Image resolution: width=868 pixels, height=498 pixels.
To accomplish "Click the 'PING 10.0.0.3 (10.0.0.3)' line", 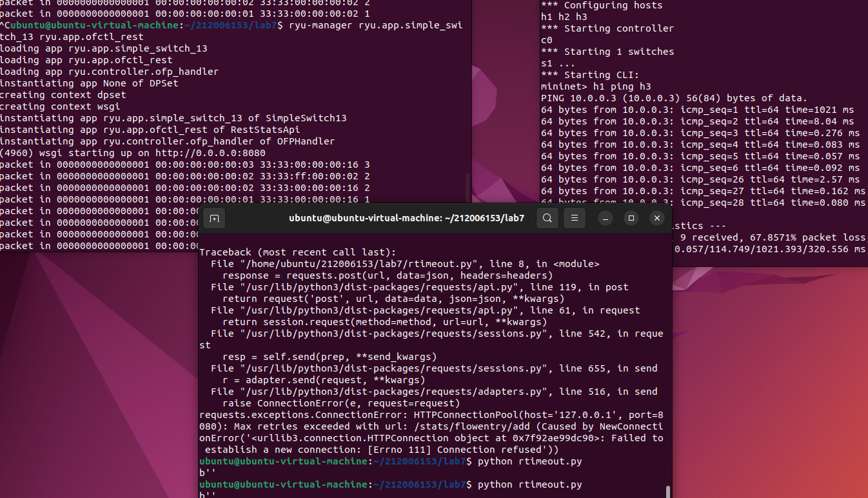I will click(674, 98).
